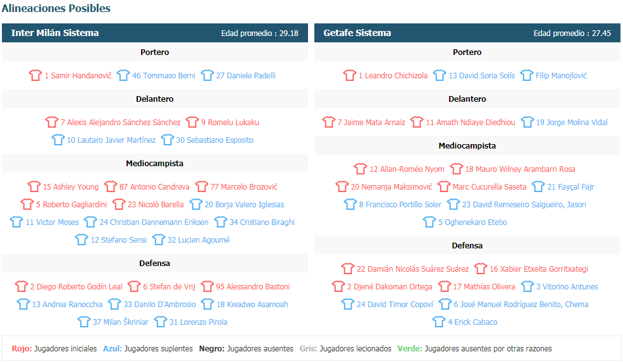Click the blue shirt icon beside Sebastiano Esposito
This screenshot has width=623, height=364.
(x=167, y=140)
